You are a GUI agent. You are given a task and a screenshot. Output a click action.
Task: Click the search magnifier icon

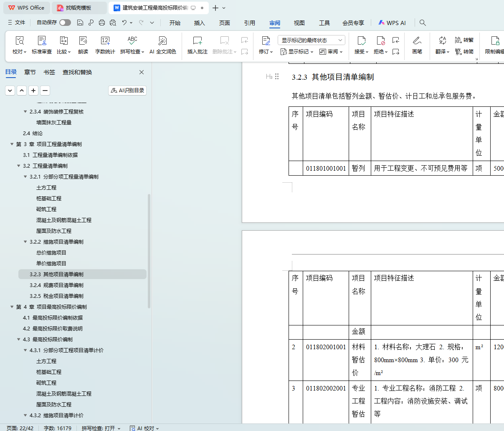click(423, 23)
